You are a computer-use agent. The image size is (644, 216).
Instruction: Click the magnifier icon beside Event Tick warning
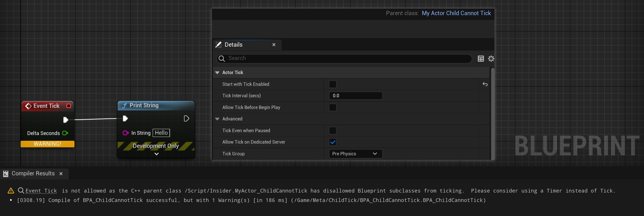pos(21,191)
